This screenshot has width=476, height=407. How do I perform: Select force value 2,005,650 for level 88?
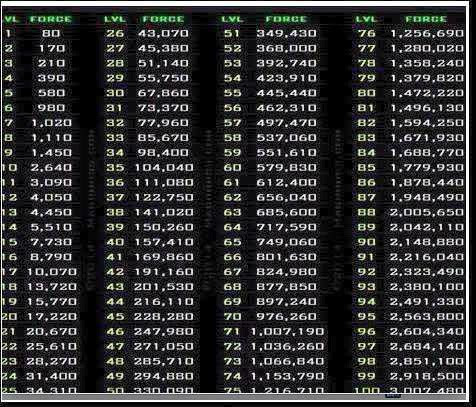point(427,212)
